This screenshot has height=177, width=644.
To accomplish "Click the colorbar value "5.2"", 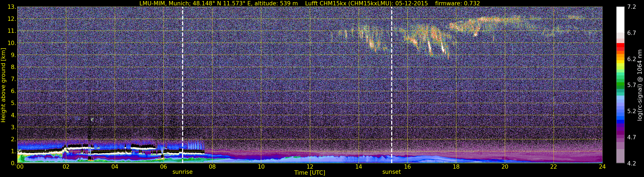I will point(632,111).
